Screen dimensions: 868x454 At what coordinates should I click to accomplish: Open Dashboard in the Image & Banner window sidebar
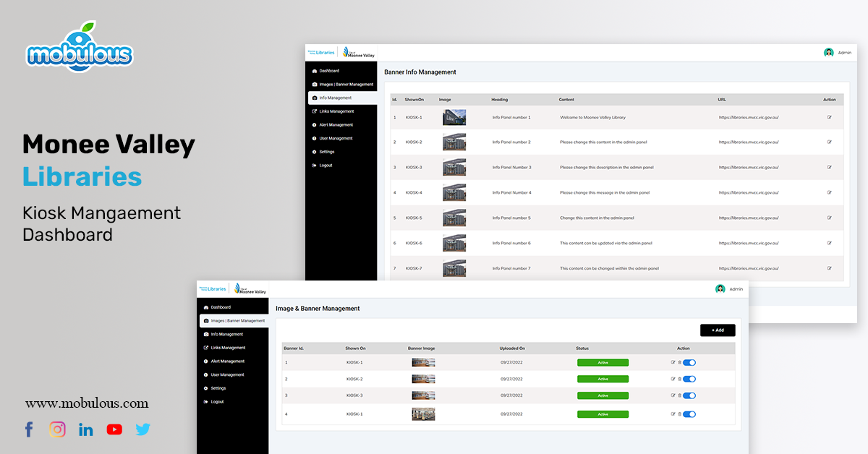pos(221,307)
